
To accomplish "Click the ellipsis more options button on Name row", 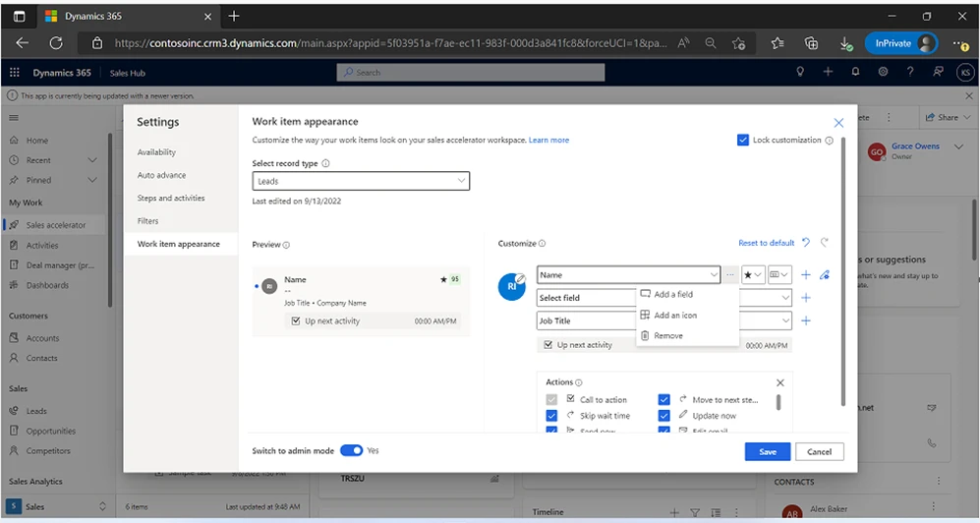I will (730, 275).
